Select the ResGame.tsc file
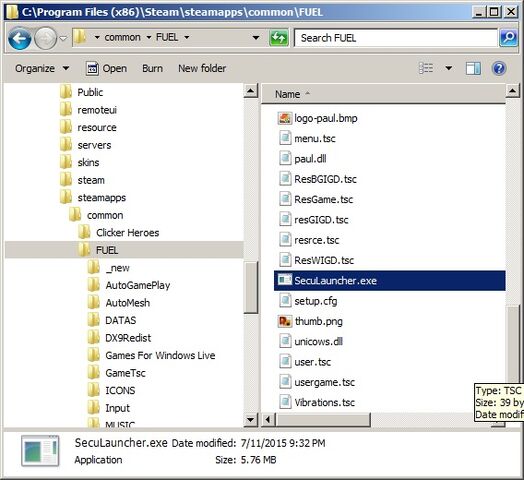Screen dimensions: 524x480 [x=316, y=199]
